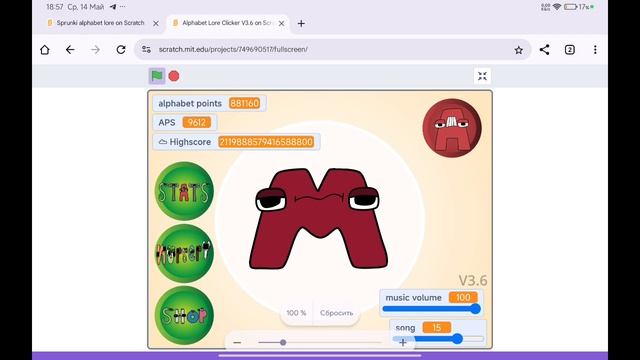Go to browser home page
This screenshot has height=360, width=640.
coord(45,50)
